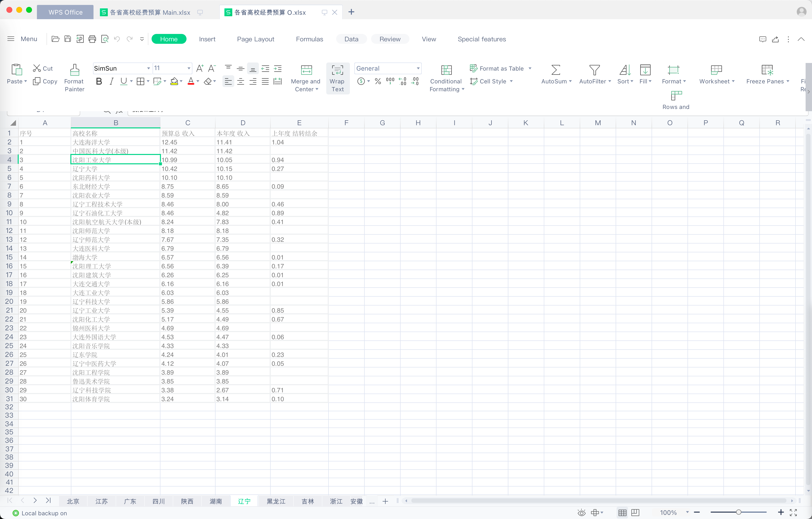Screen dimensions: 812x519
Task: Open the General number format dropdown
Action: [418, 68]
